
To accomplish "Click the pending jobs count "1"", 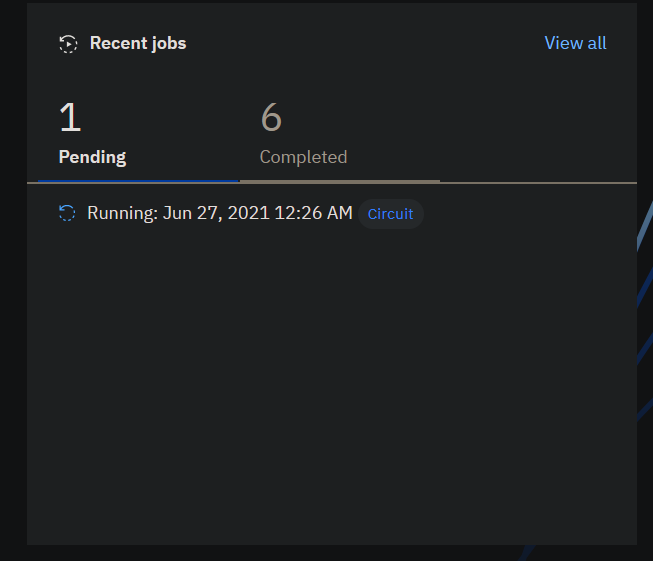I will 69,118.
